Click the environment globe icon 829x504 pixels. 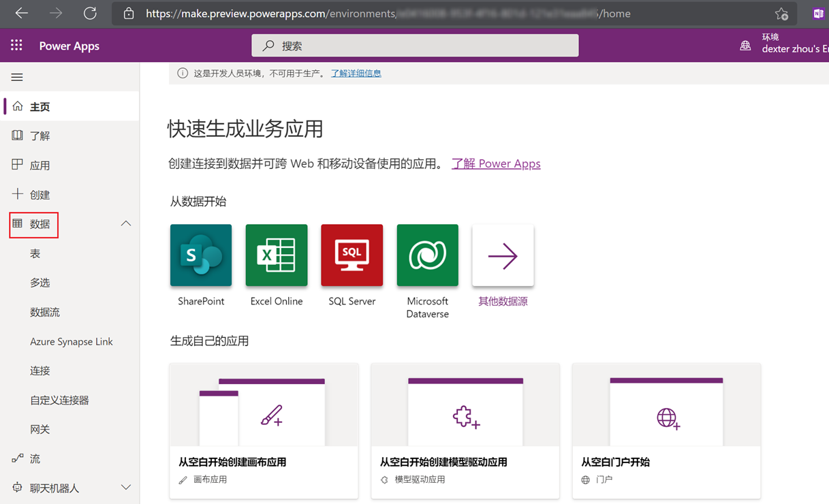click(746, 46)
